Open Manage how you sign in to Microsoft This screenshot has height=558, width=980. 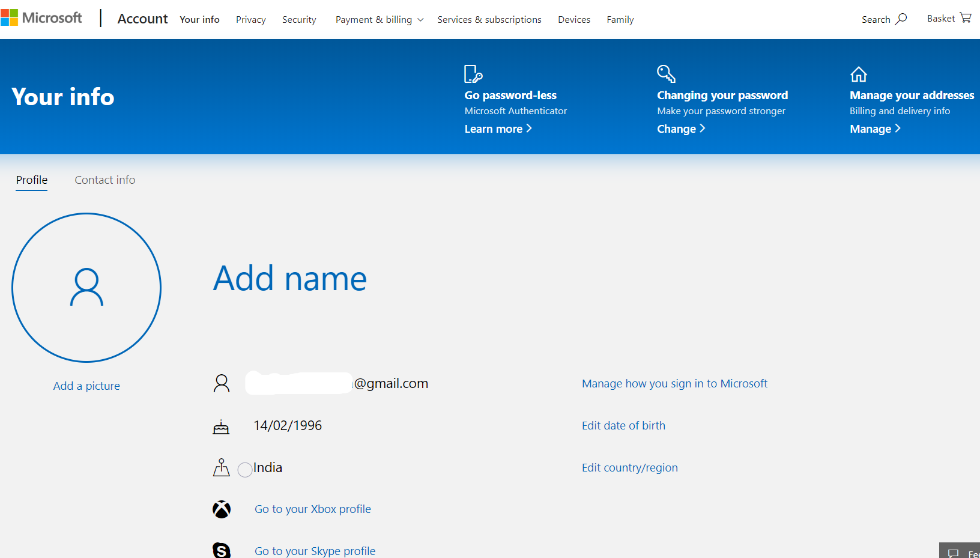pos(674,383)
